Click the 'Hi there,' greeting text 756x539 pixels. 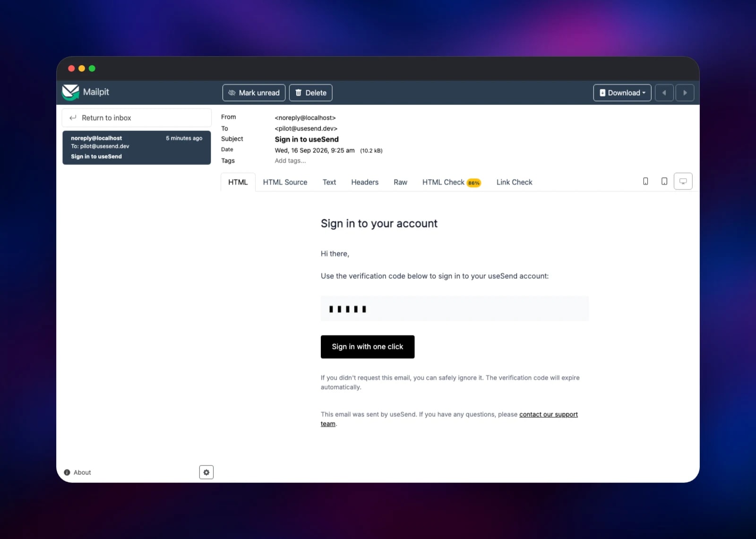click(335, 254)
